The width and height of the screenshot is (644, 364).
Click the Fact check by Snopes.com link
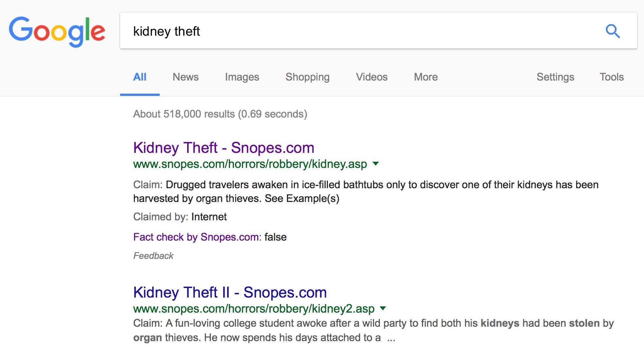click(197, 237)
